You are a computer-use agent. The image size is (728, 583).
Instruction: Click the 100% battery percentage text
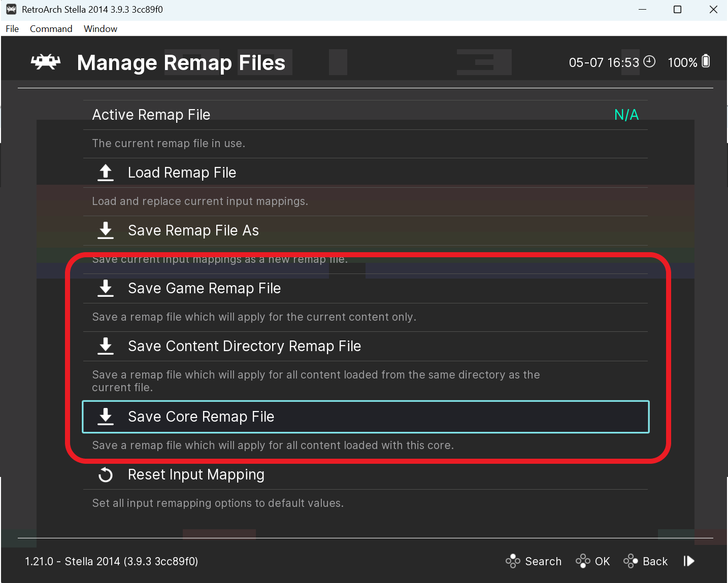pyautogui.click(x=682, y=62)
